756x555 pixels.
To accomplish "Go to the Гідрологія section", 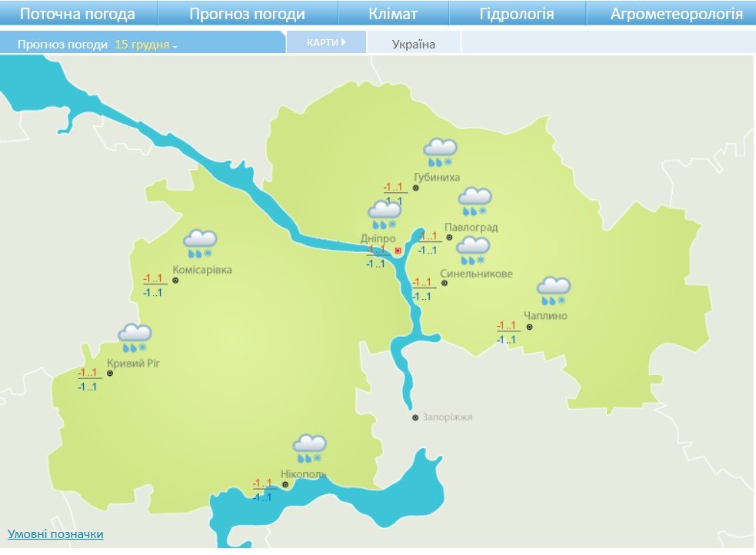I will point(516,14).
